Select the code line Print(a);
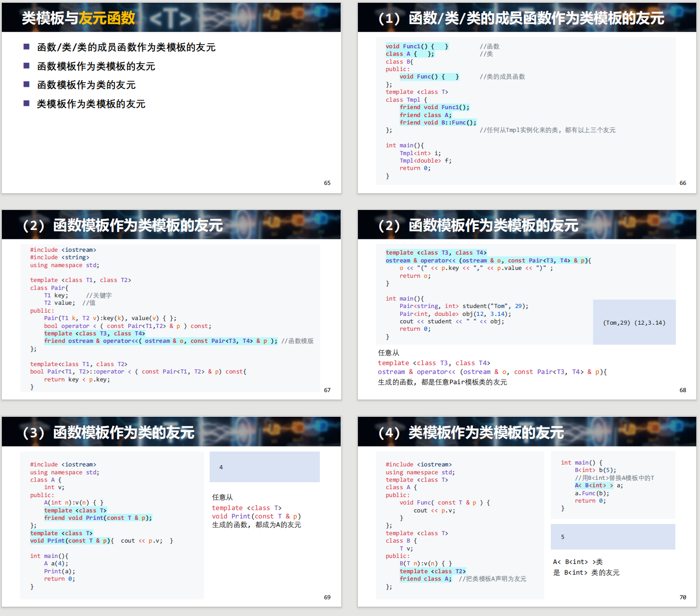Image resolution: width=700 pixels, height=616 pixels. 59,571
